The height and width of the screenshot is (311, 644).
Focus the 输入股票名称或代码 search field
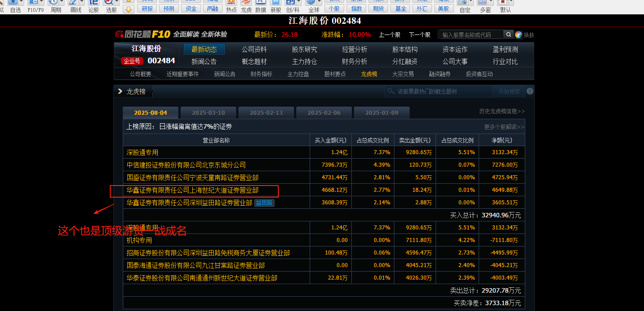(x=471, y=35)
